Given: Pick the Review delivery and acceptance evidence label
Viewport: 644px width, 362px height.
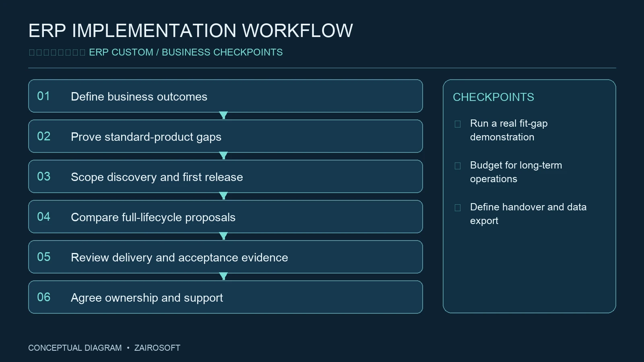Looking at the screenshot, I should [180, 257].
